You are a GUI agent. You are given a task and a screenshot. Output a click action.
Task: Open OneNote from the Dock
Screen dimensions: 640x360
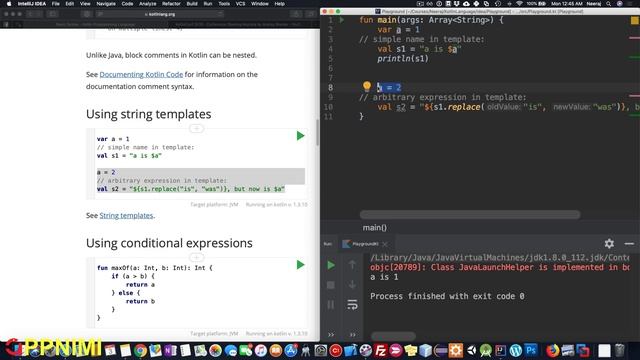coord(170,351)
